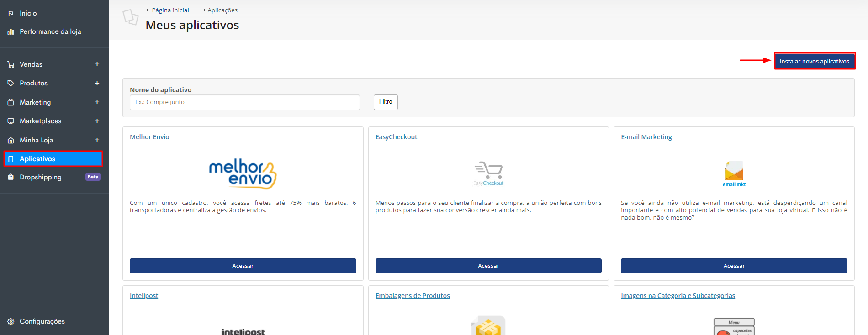Click the Beta badge next to Dropshipping
This screenshot has height=335, width=868.
(93, 177)
